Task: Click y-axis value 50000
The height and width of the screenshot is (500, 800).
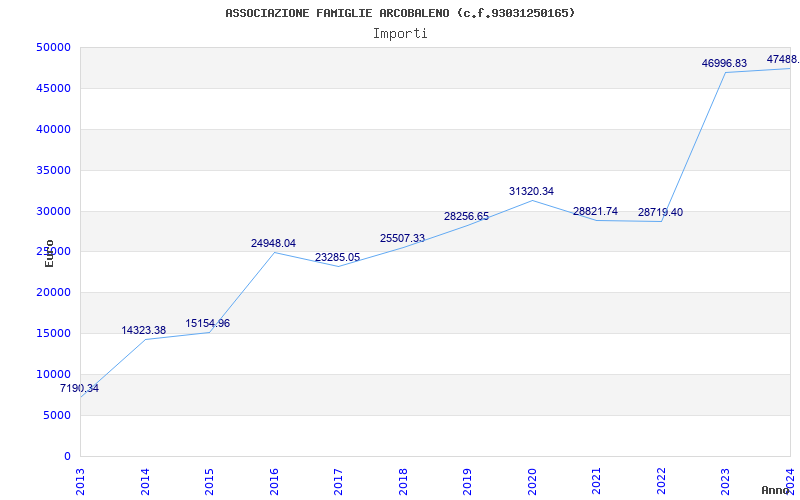Action: tap(53, 47)
